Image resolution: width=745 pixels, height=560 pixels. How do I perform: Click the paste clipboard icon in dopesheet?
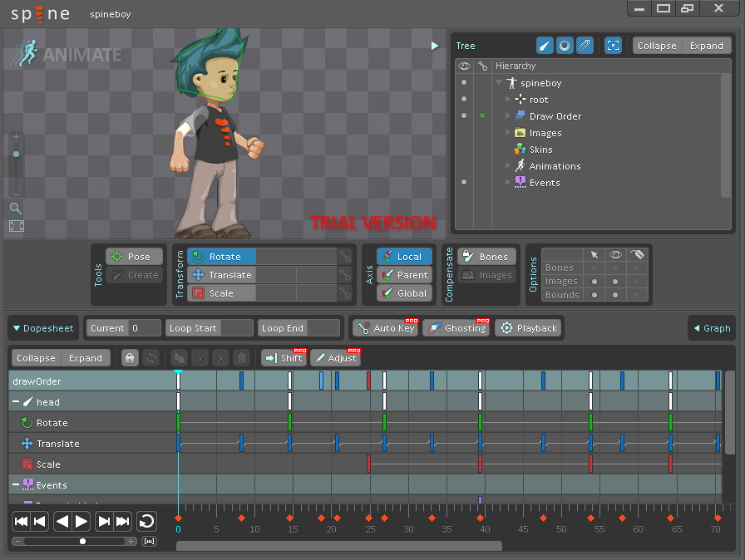pos(242,358)
